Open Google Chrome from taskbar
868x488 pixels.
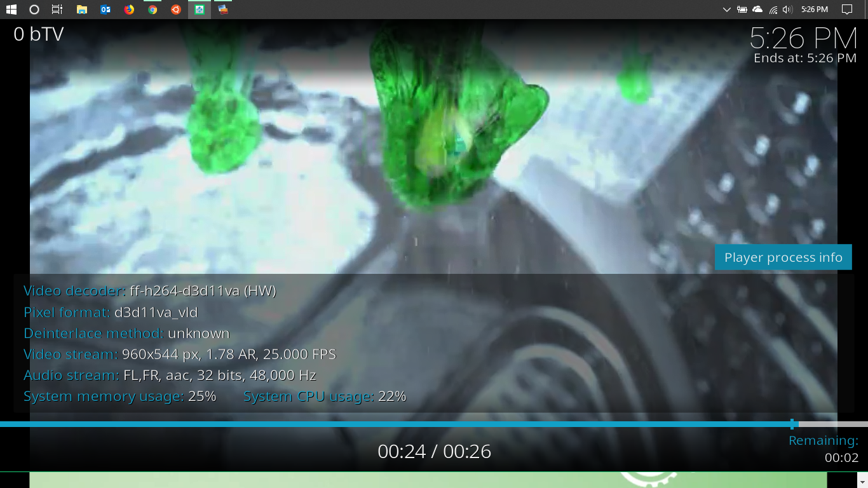pyautogui.click(x=153, y=10)
